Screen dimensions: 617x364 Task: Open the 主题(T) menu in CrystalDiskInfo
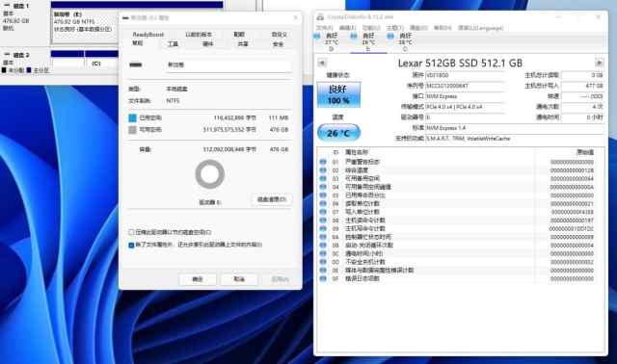[x=394, y=28]
